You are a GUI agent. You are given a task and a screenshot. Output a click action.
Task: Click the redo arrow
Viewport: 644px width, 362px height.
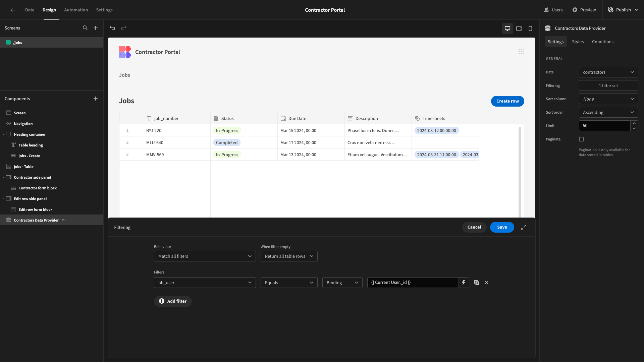tap(124, 28)
